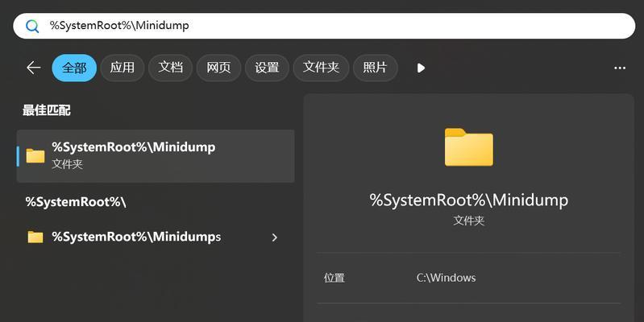This screenshot has width=644, height=322.
Task: Click the 文件夹 subtitle under the preview title
Action: point(468,221)
